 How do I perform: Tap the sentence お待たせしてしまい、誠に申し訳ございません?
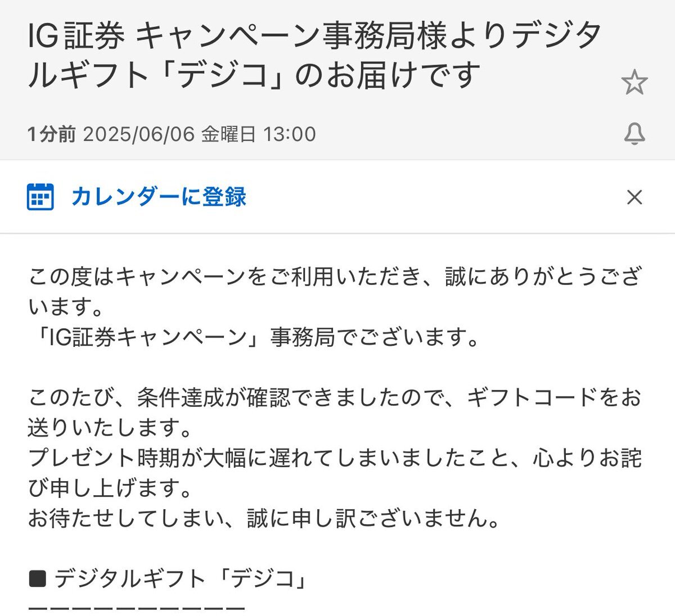tap(264, 518)
